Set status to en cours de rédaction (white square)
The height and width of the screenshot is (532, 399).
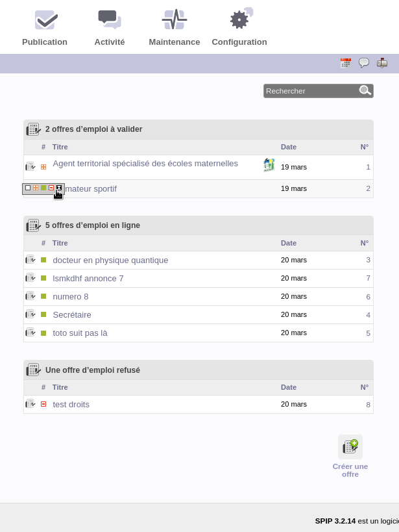(28, 188)
